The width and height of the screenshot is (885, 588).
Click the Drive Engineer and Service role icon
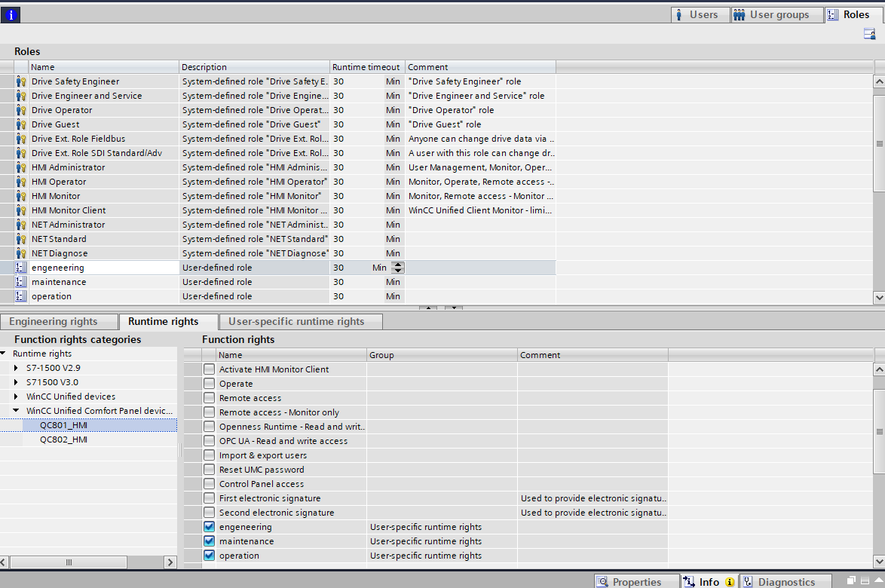click(x=21, y=96)
